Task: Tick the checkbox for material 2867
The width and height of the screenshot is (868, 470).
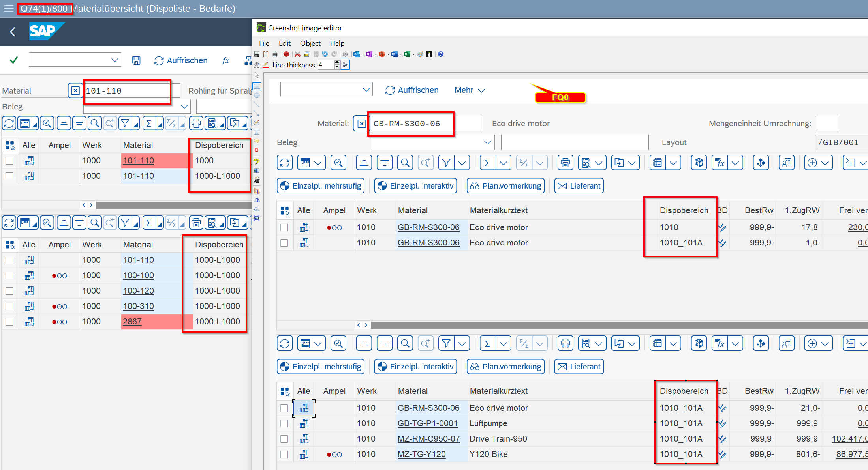Action: 9,322
